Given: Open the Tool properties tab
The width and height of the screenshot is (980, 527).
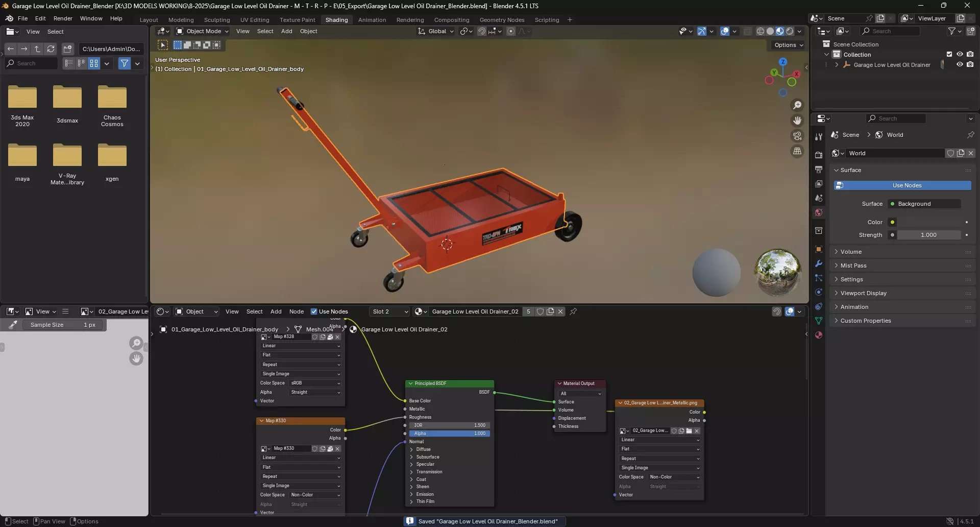Looking at the screenshot, I should click(819, 136).
